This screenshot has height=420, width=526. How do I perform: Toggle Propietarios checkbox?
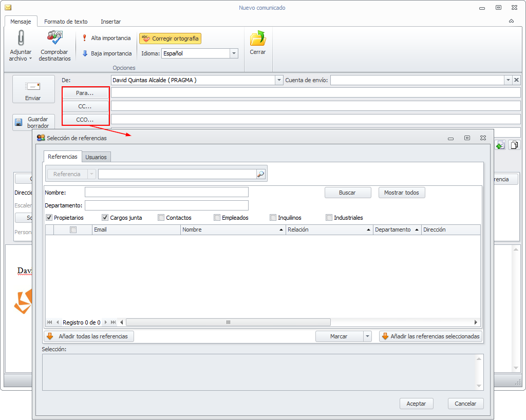pos(49,218)
